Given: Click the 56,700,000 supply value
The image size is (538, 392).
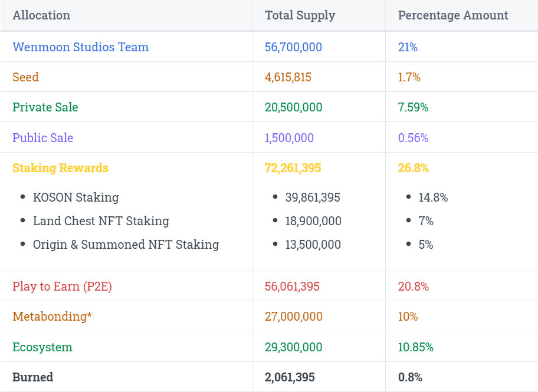Looking at the screenshot, I should 293,47.
